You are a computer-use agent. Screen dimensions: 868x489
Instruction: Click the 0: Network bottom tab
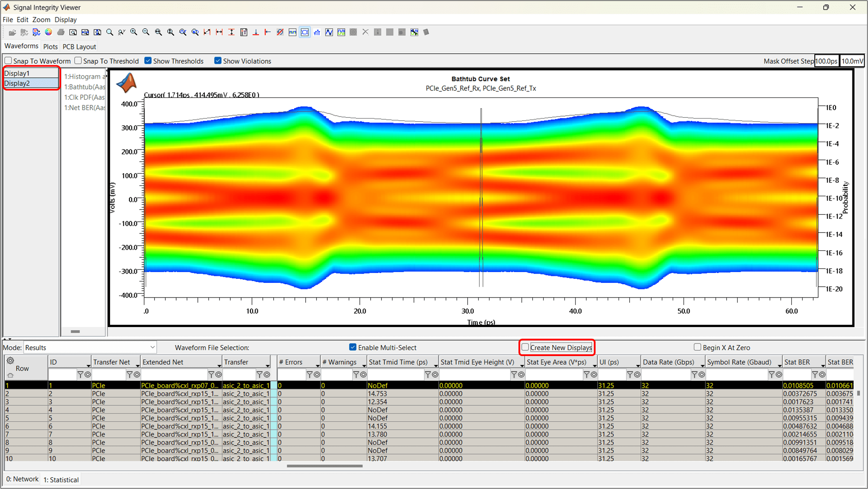click(22, 479)
